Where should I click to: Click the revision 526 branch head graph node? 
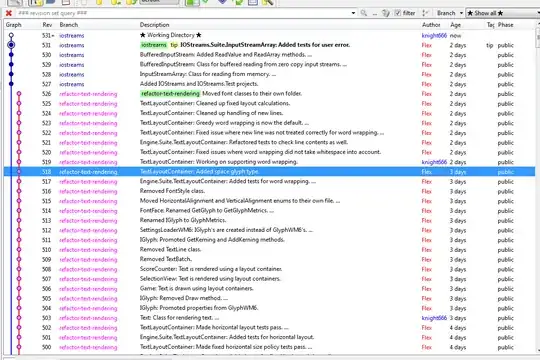tap(19, 94)
